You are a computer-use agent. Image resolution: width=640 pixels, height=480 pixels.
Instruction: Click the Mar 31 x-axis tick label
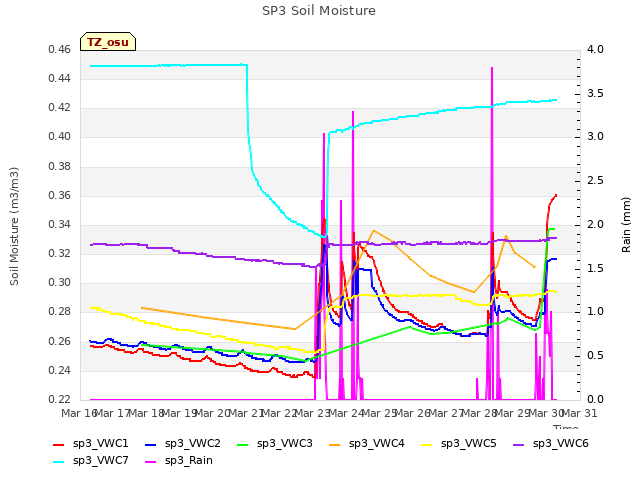pos(580,413)
